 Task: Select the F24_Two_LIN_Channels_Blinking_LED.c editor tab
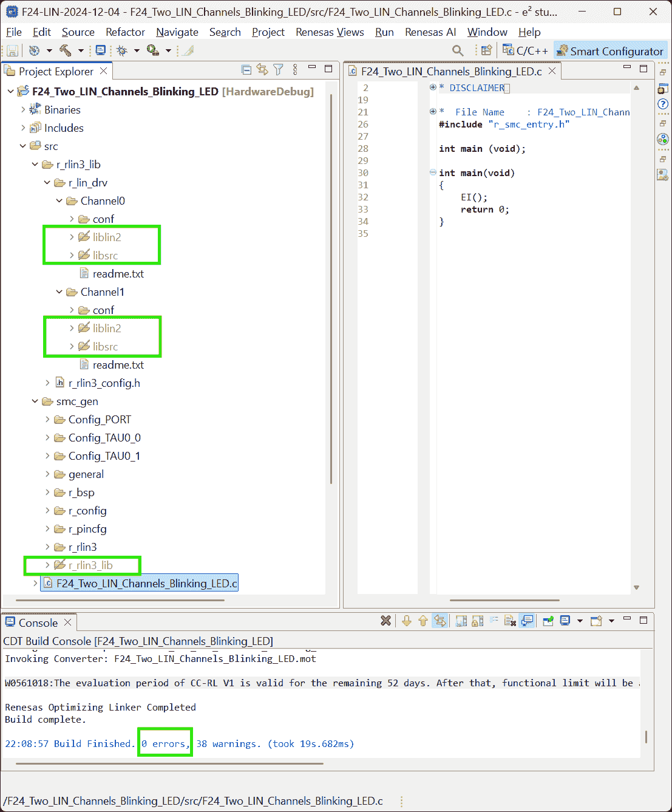[x=451, y=72]
